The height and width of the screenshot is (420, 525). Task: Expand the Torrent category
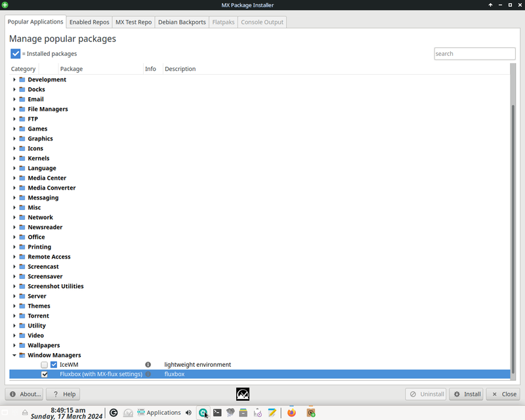click(x=14, y=316)
